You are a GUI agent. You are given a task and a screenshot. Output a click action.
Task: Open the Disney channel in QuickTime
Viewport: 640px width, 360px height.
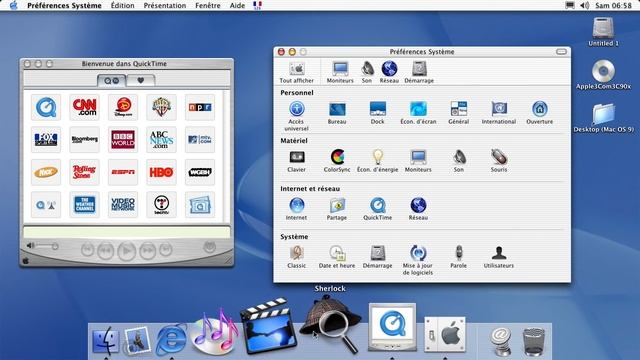[123, 107]
